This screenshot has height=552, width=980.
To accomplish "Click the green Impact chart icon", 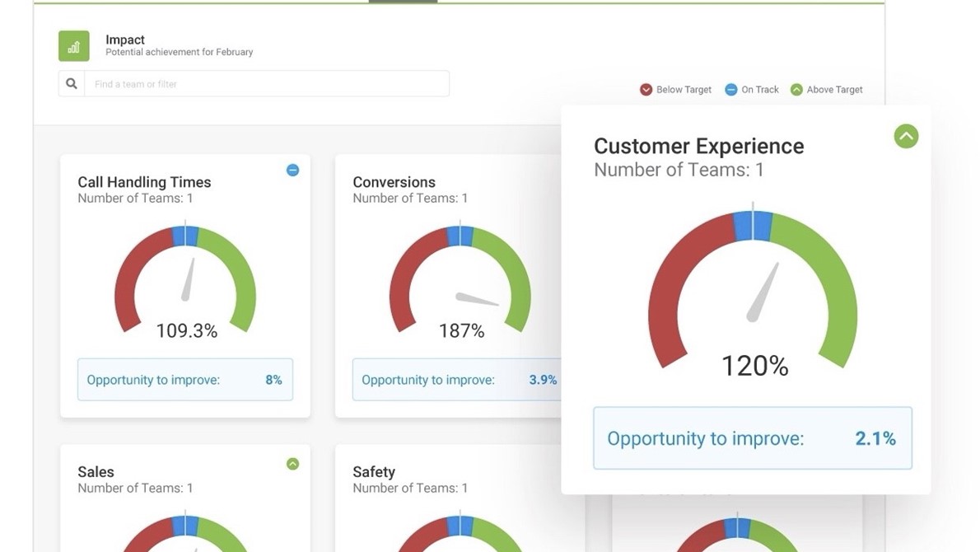I will pos(73,46).
